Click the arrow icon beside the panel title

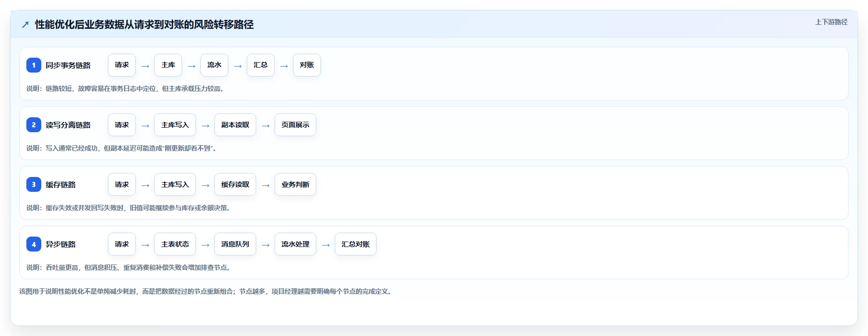point(25,24)
